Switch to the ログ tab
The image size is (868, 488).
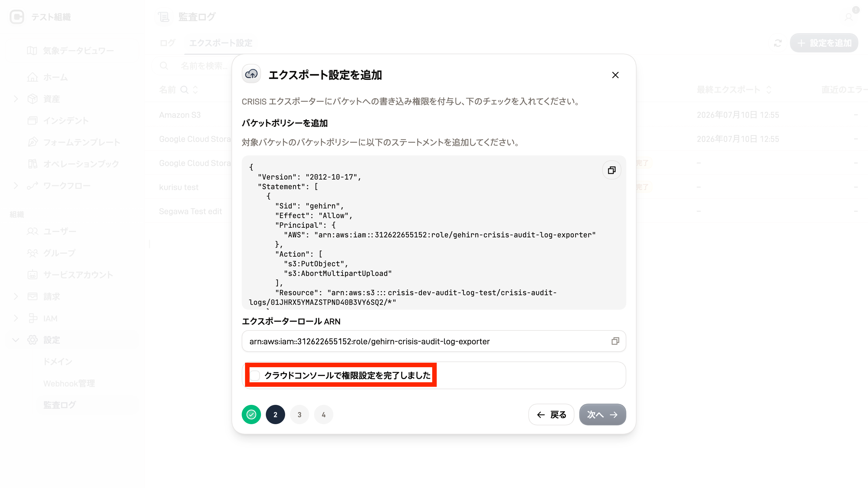pyautogui.click(x=168, y=43)
